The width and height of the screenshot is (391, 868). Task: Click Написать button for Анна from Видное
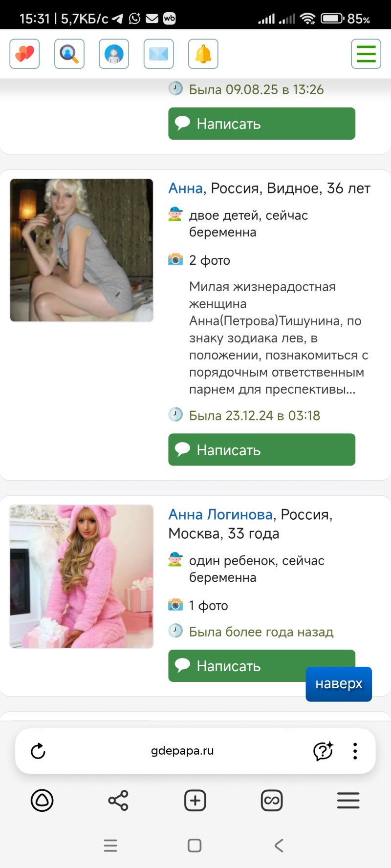point(261,449)
